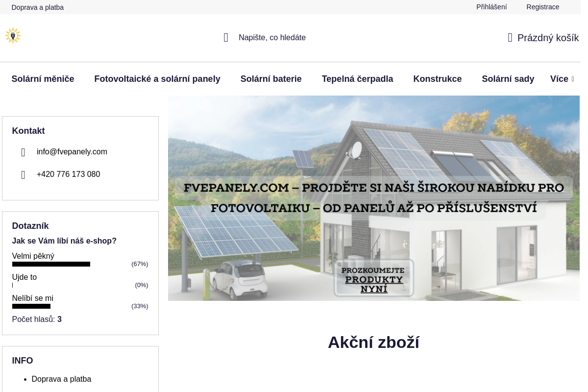This screenshot has height=392, width=588.
Task: Click the Napište, co hledáte search field
Action: [272, 37]
